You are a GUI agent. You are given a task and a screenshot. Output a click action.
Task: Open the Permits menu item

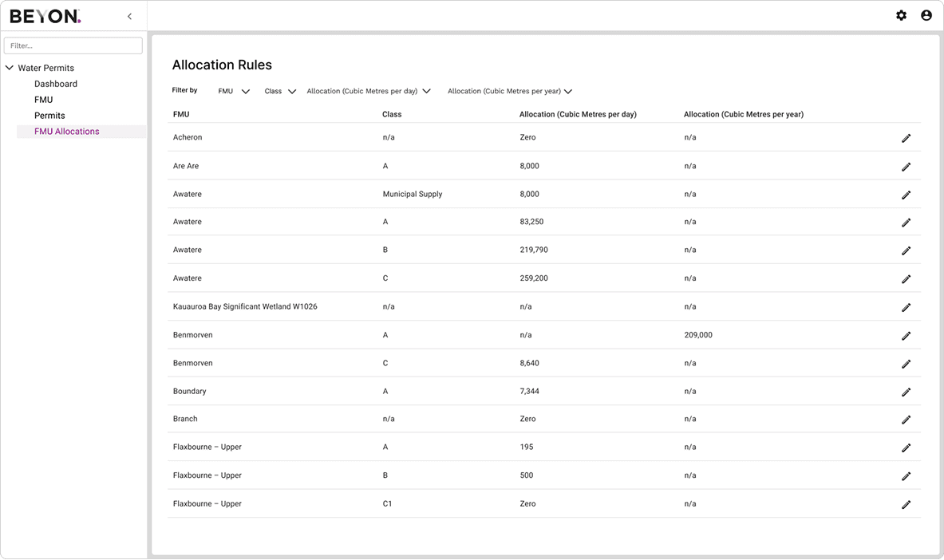point(49,116)
